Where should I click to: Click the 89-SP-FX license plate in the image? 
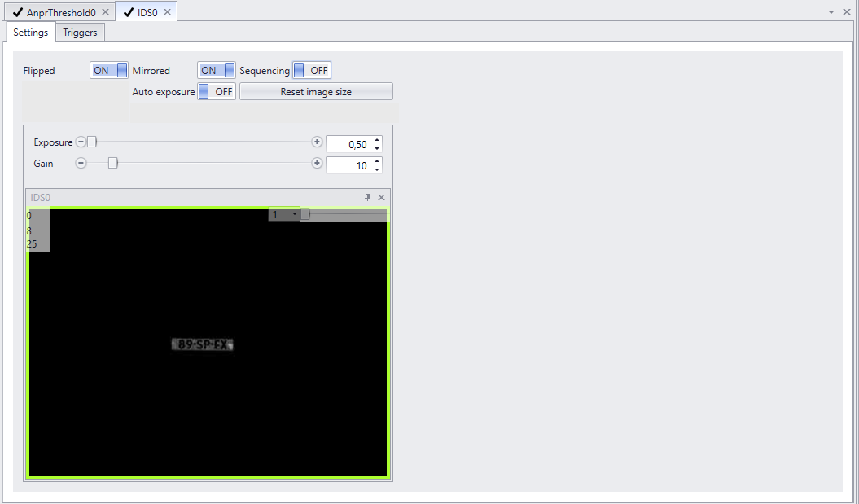[202, 344]
